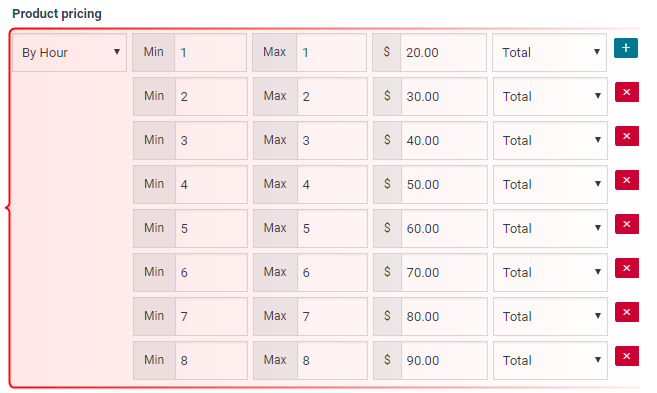Delete the 5 hour $60.00 pricing row
This screenshot has width=657, height=393.
coord(626,224)
